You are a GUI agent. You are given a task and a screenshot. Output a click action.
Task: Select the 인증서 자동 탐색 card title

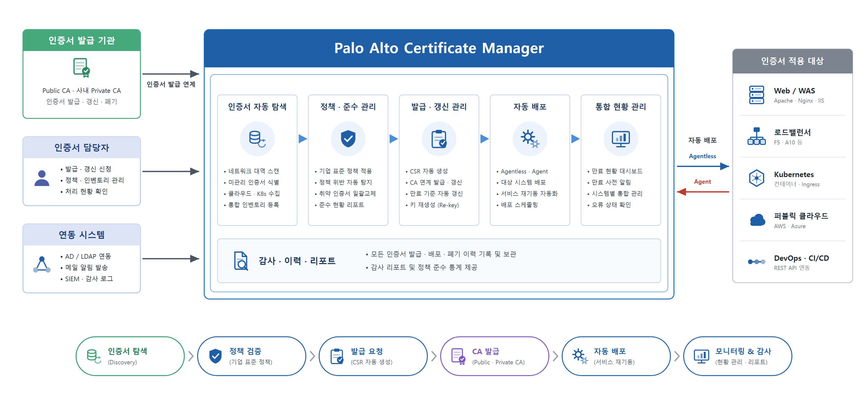click(257, 107)
